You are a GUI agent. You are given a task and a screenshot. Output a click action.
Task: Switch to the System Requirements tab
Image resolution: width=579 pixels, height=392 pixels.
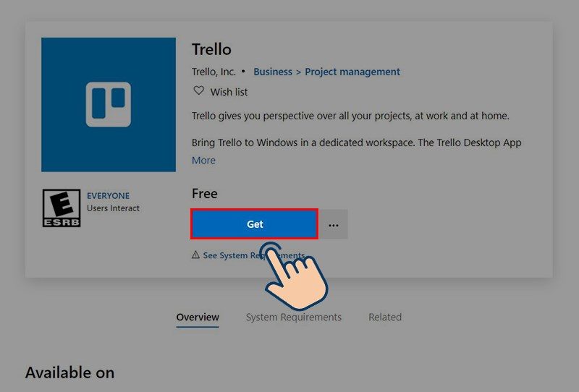pyautogui.click(x=293, y=317)
